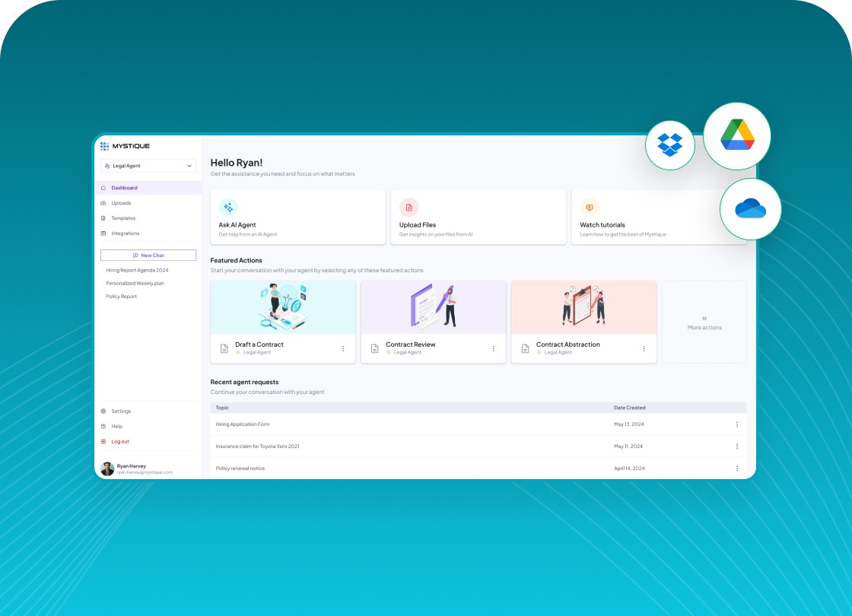Viewport: 852px width, 616px height.
Task: Open Integrations in the sidebar
Action: tap(126, 233)
